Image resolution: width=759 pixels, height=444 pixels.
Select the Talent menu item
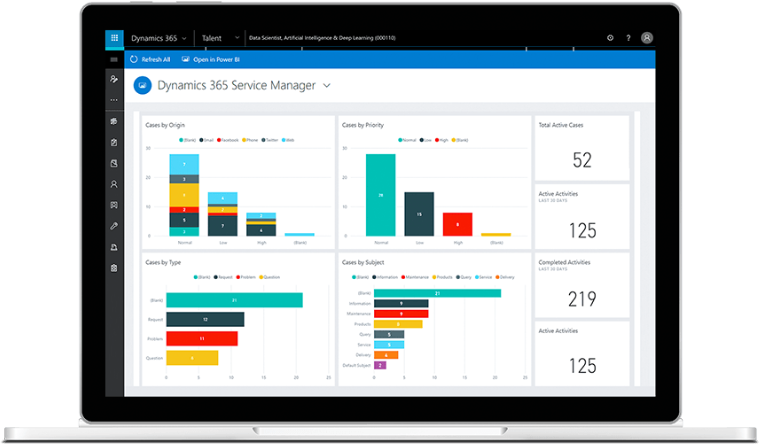pyautogui.click(x=212, y=38)
